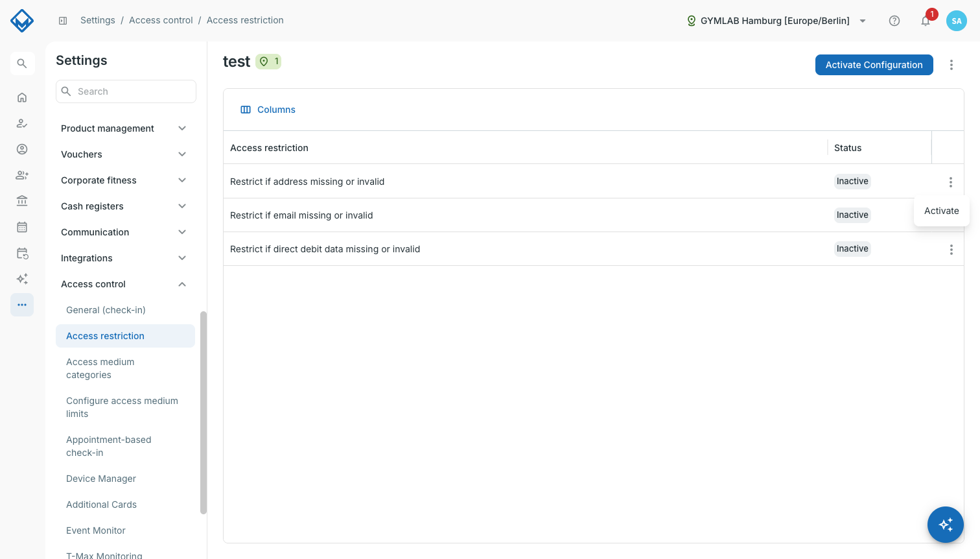Screen dimensions: 980x559
Task: Click the SA user avatar
Action: (x=957, y=21)
